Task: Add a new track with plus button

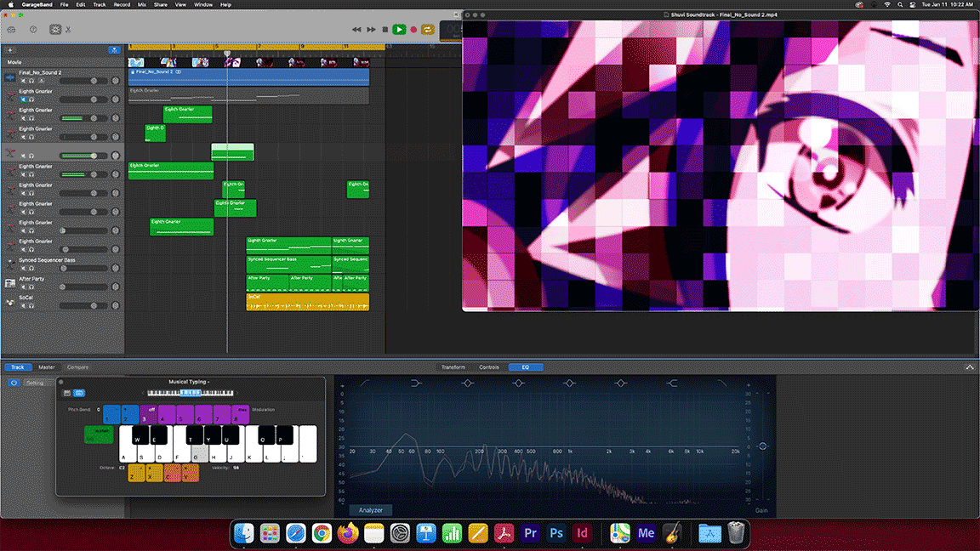Action: (x=9, y=50)
